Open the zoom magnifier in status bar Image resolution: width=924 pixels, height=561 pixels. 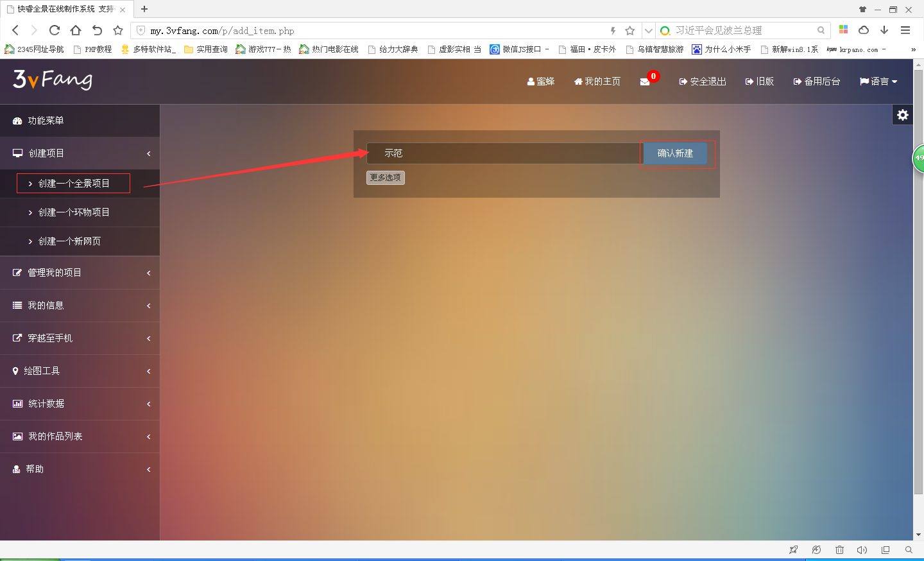909,550
